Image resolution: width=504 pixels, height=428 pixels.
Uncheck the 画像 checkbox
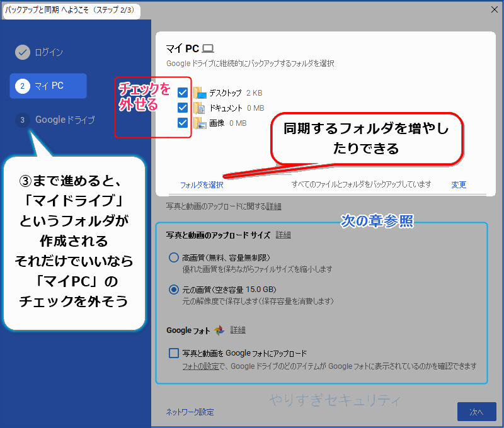tap(183, 123)
